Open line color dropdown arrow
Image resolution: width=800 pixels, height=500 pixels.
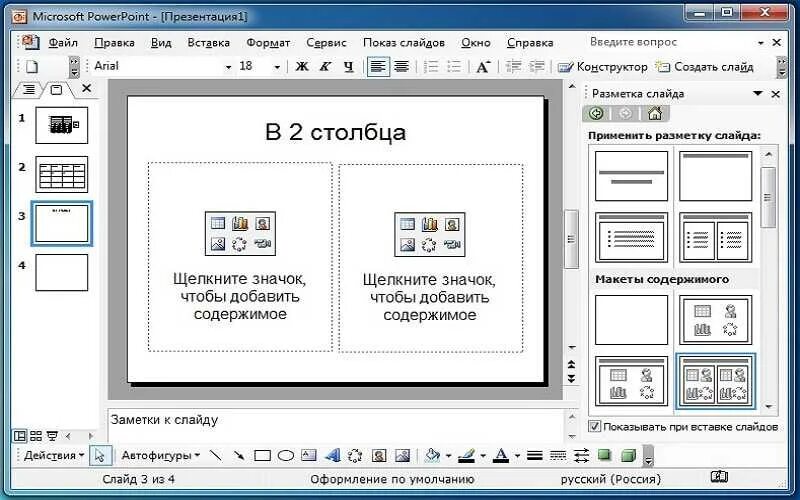[483, 456]
